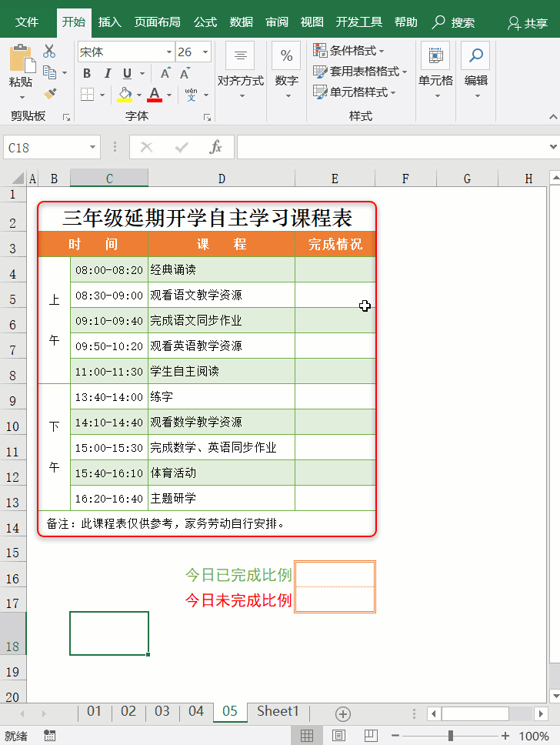The height and width of the screenshot is (745, 560).
Task: Switch to Sheet1 tab
Action: tap(278, 711)
